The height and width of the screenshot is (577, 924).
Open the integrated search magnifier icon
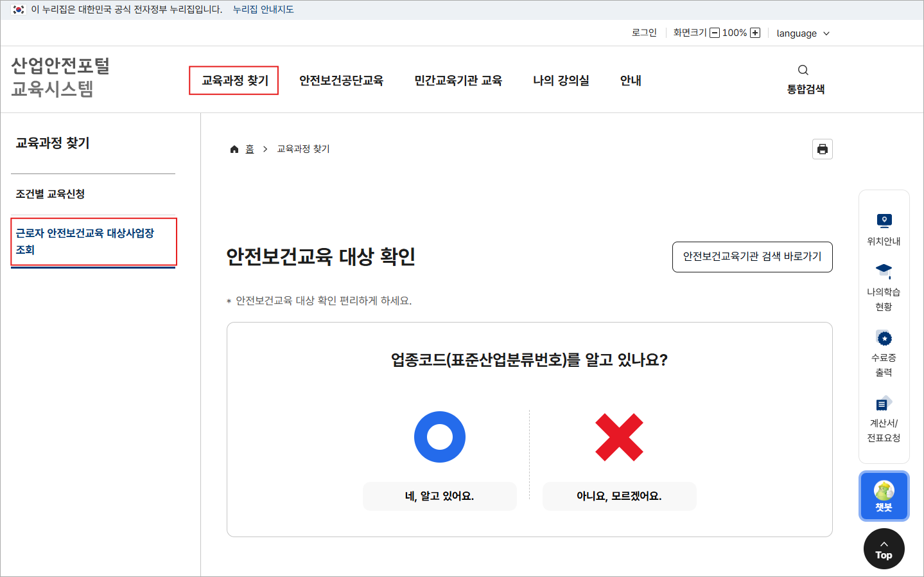click(803, 70)
